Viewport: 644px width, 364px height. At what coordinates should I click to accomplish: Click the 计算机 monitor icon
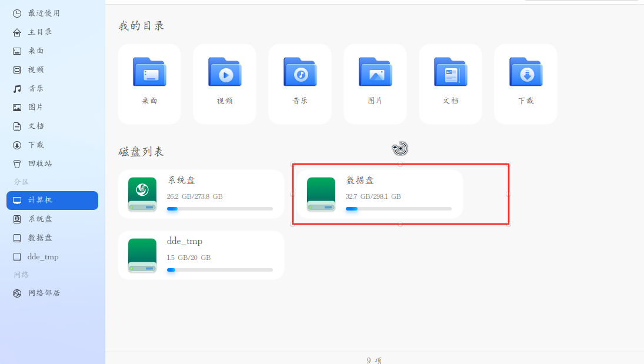coord(17,201)
